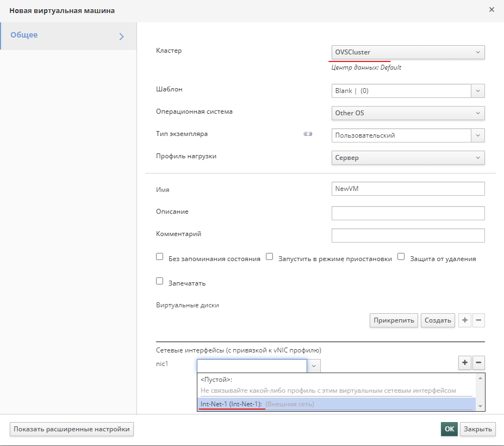Click the Комментарий input field
The width and height of the screenshot is (504, 446).
408,236
